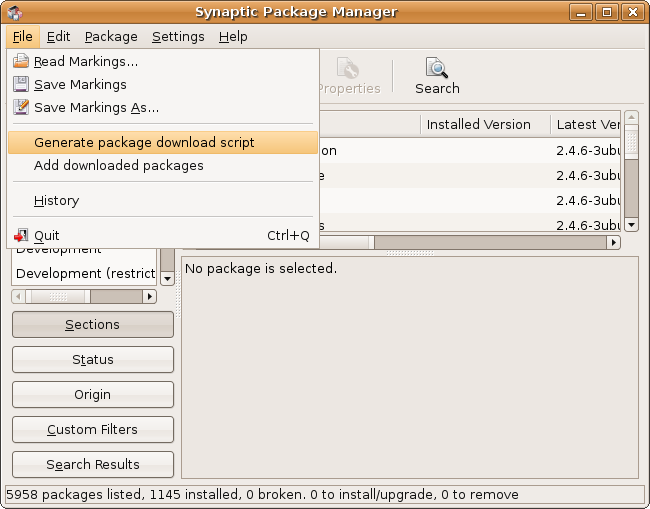Click sections list scroll-down arrow

(x=167, y=279)
